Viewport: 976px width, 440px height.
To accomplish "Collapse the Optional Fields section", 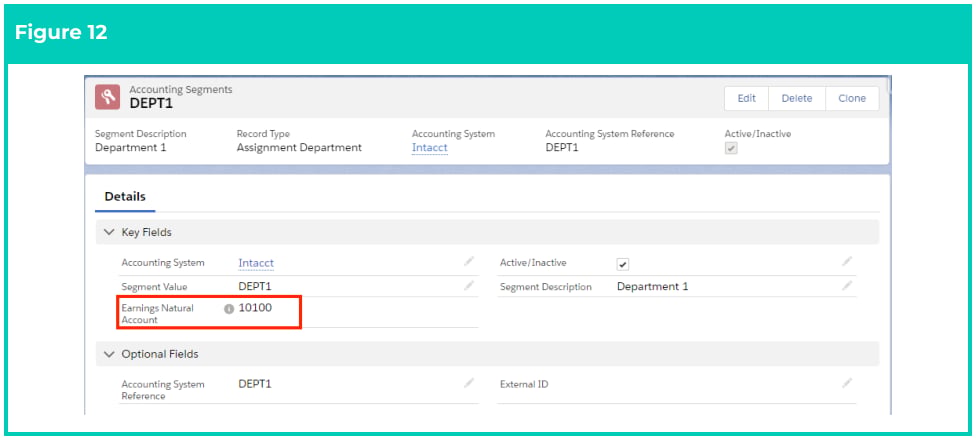I will pyautogui.click(x=110, y=354).
